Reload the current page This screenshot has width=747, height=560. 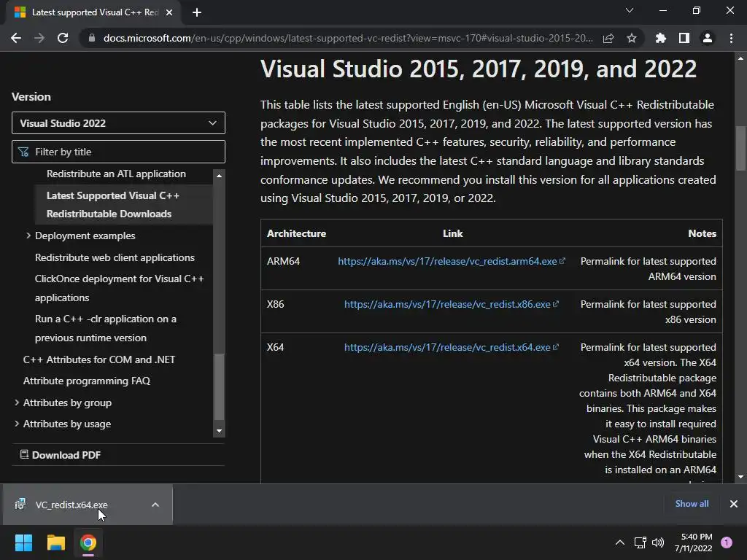(x=63, y=38)
